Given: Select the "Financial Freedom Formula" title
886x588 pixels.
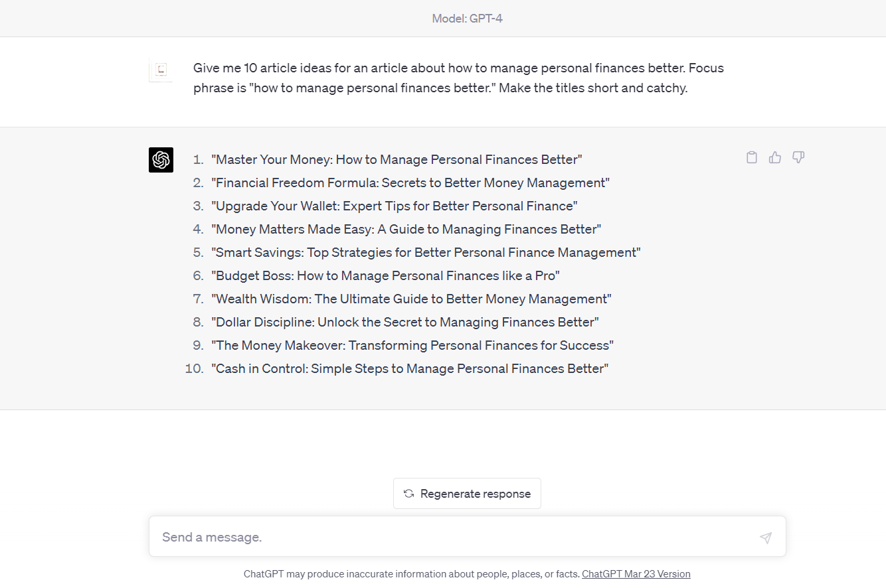Looking at the screenshot, I should click(410, 183).
